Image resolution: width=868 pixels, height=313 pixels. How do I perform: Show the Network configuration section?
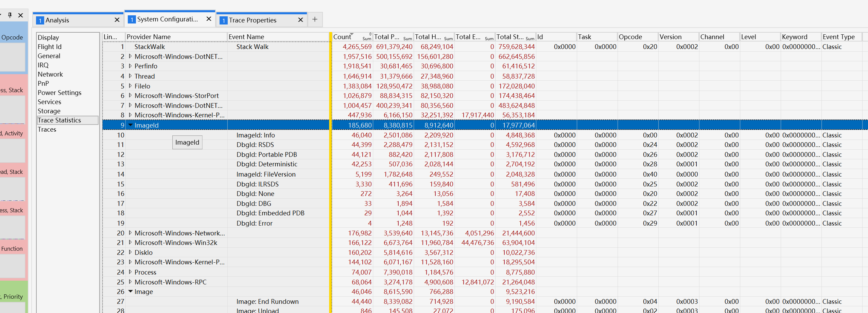50,74
